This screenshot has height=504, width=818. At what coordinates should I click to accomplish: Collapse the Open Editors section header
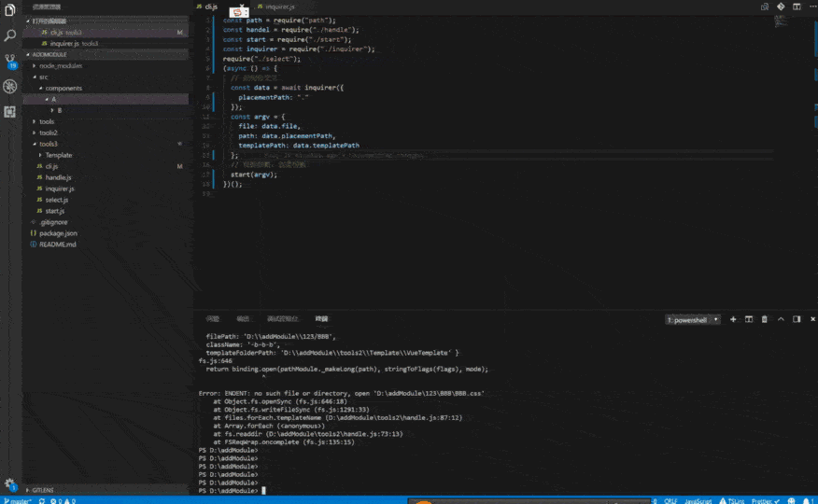106,21
